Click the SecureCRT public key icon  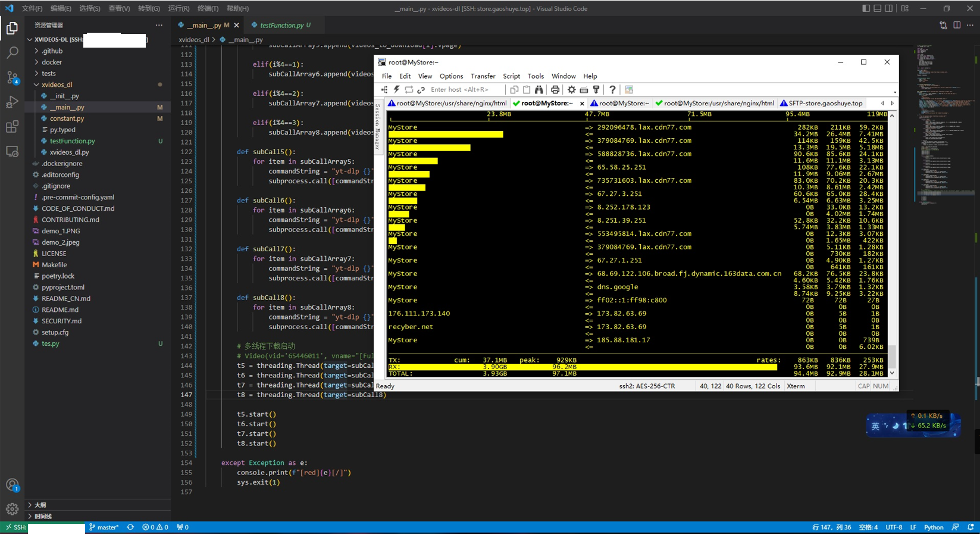[596, 89]
